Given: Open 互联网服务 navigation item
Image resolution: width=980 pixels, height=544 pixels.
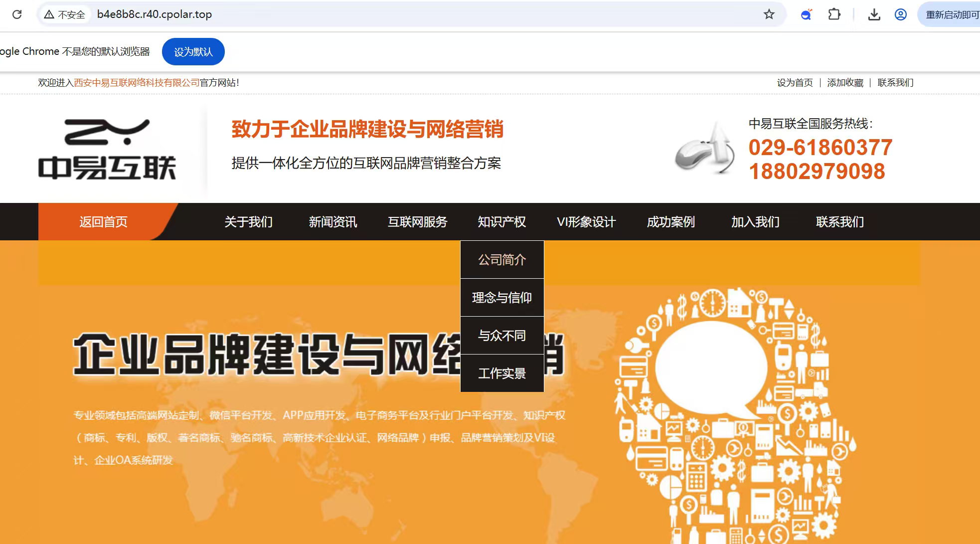Looking at the screenshot, I should tap(418, 222).
